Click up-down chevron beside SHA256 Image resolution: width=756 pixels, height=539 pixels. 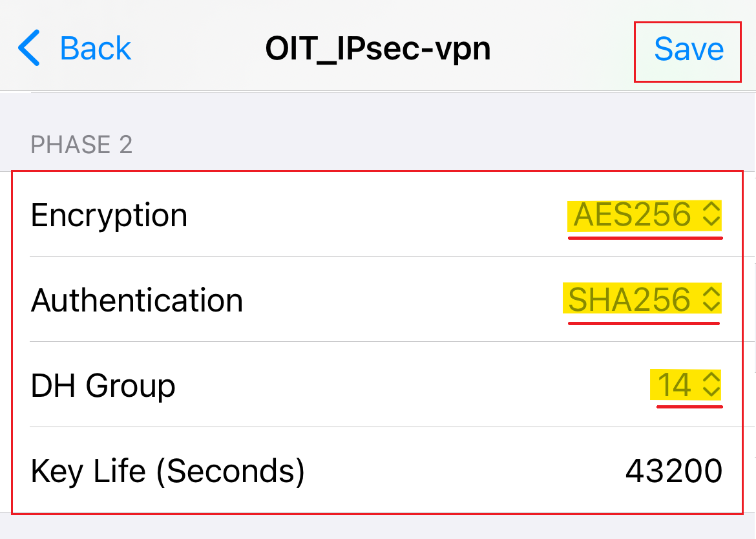711,300
